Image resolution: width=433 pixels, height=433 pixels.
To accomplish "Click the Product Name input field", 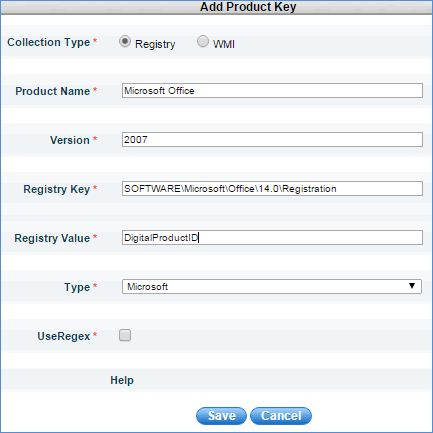I will (x=272, y=91).
